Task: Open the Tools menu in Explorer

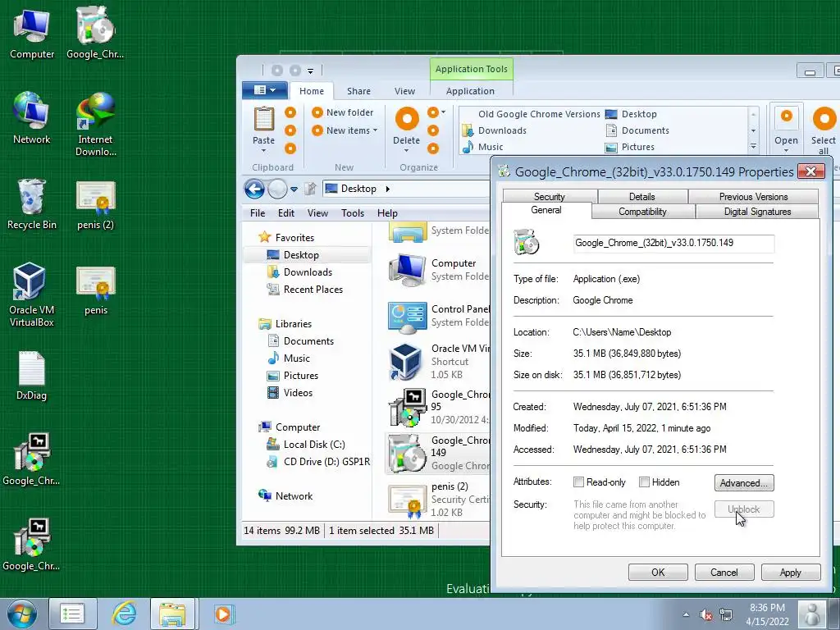Action: [353, 213]
